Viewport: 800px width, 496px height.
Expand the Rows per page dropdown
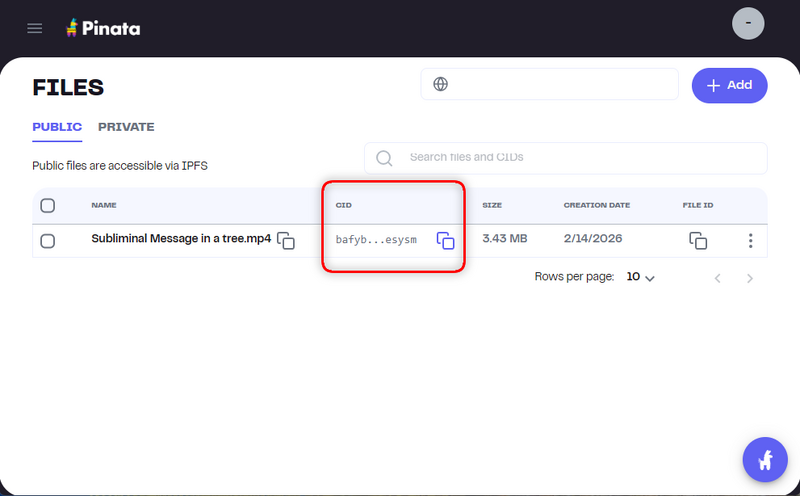pyautogui.click(x=640, y=277)
